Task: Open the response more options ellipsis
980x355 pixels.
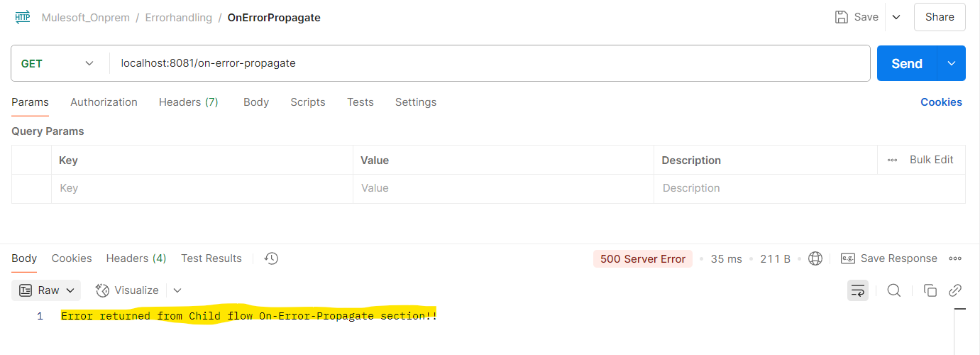Action: click(955, 258)
